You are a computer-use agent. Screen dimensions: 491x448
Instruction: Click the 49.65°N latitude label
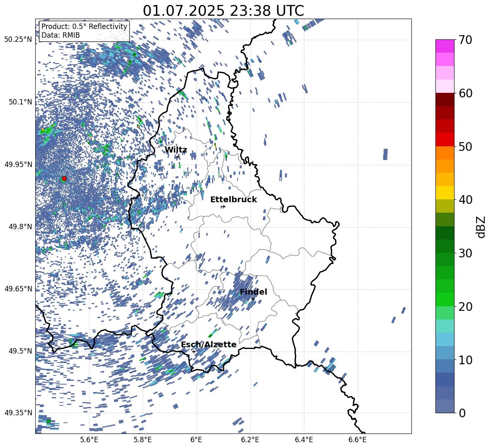click(x=18, y=288)
